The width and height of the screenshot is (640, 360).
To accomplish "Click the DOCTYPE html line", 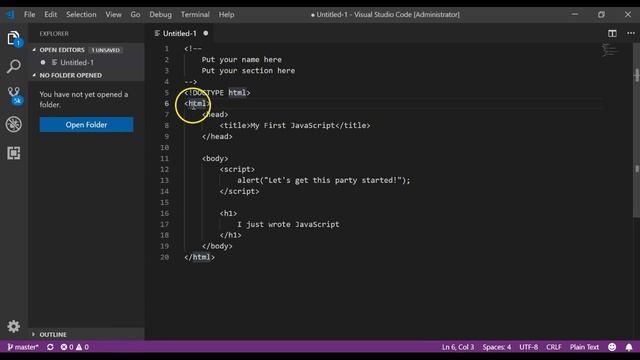I will [x=217, y=93].
